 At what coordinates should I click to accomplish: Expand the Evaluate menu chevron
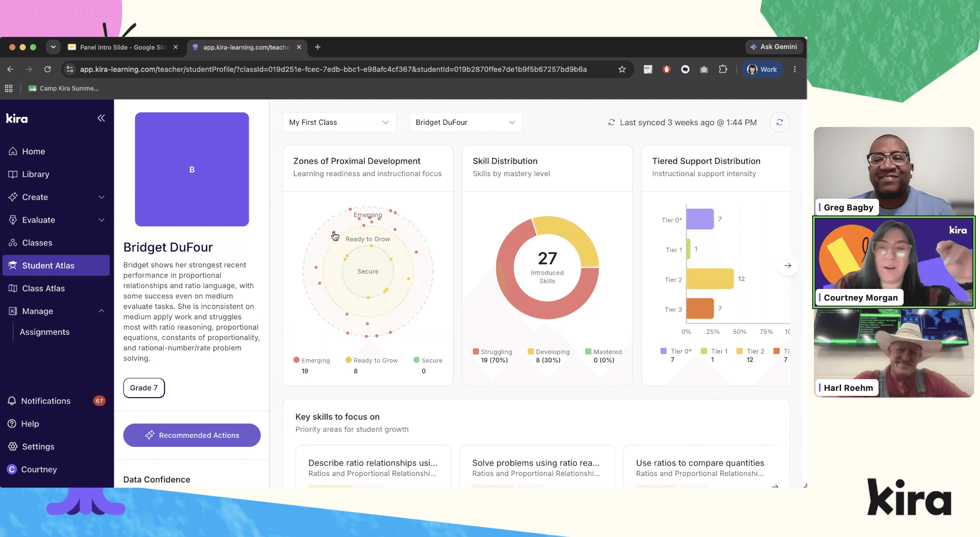[101, 220]
